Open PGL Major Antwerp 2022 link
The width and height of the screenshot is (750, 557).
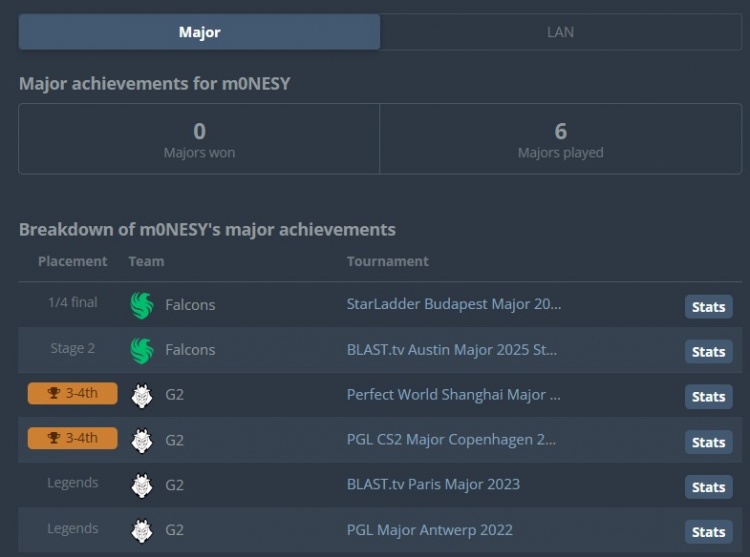click(430, 530)
